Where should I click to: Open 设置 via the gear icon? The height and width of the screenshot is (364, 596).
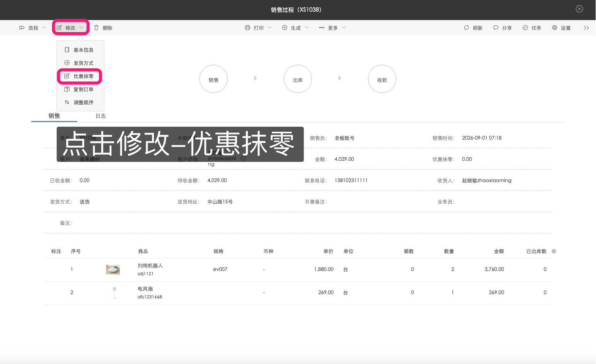(555, 28)
